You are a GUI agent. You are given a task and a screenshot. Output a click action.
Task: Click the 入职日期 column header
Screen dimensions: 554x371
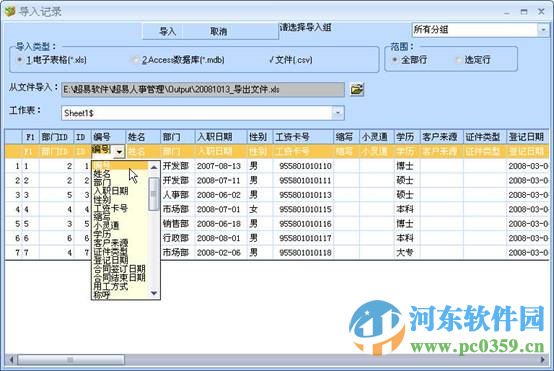tap(221, 137)
